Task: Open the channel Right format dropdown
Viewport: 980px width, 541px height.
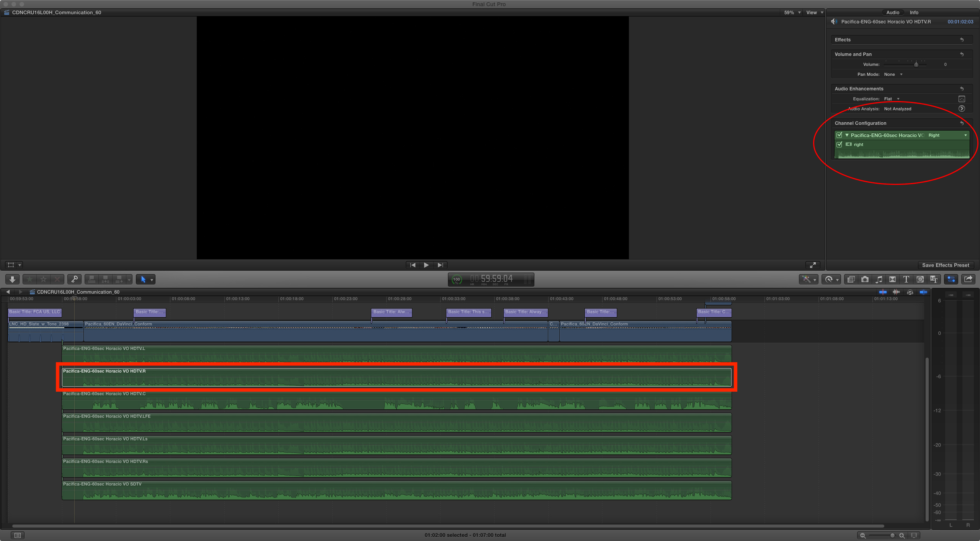Action: coord(947,135)
